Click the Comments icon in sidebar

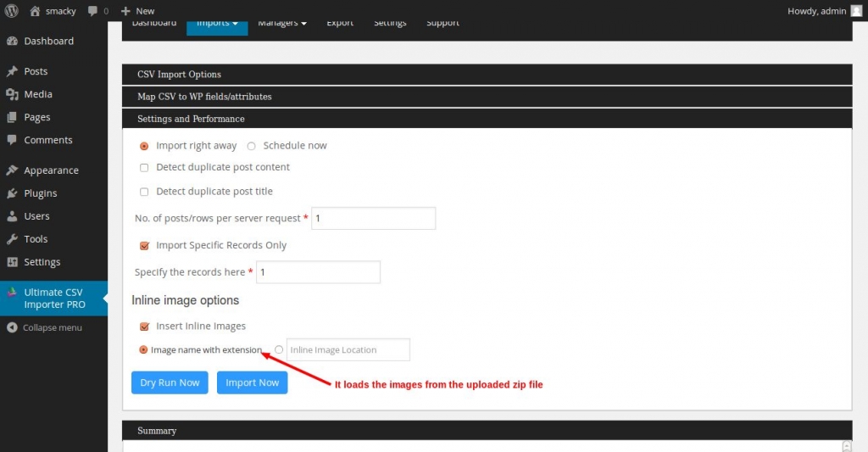click(x=12, y=140)
